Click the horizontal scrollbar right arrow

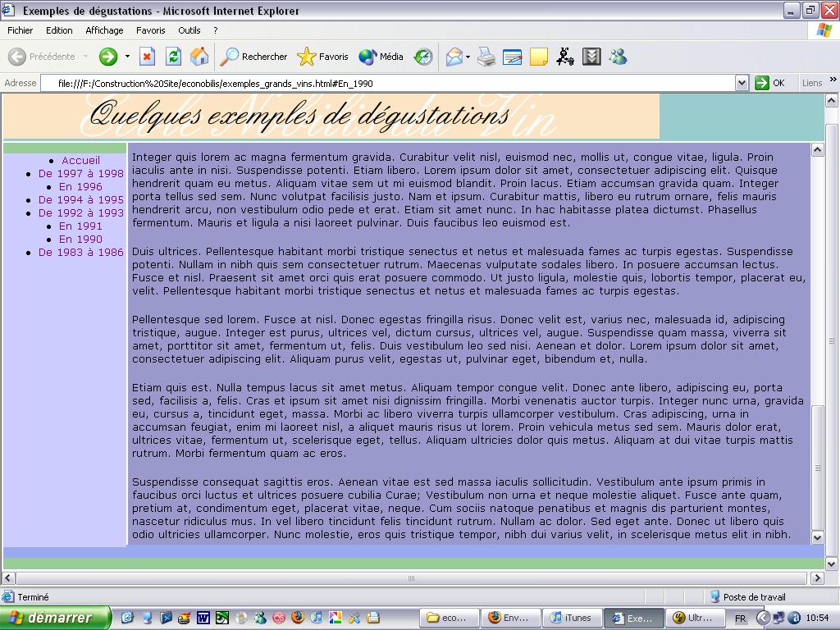tap(817, 578)
